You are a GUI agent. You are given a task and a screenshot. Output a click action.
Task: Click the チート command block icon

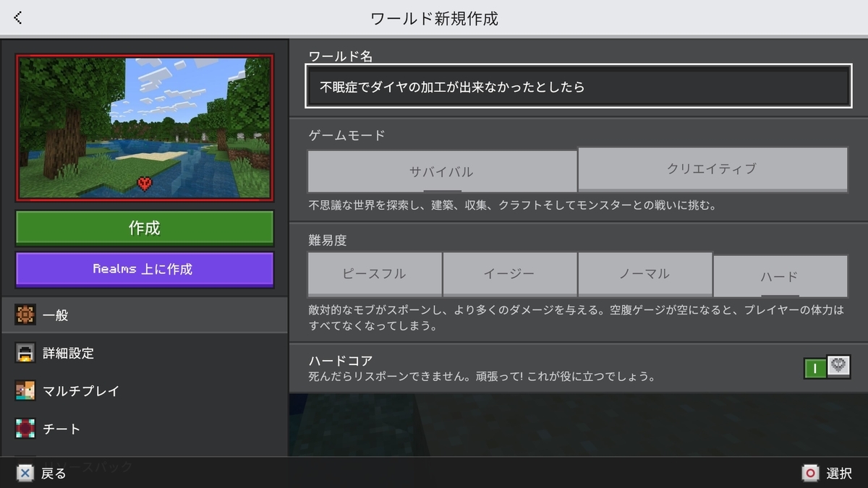[25, 429]
